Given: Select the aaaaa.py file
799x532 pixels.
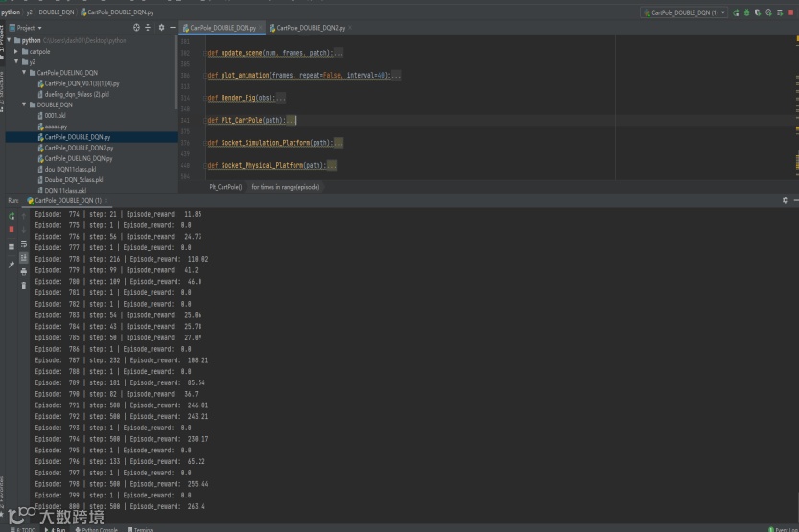Looking at the screenshot, I should pos(53,127).
